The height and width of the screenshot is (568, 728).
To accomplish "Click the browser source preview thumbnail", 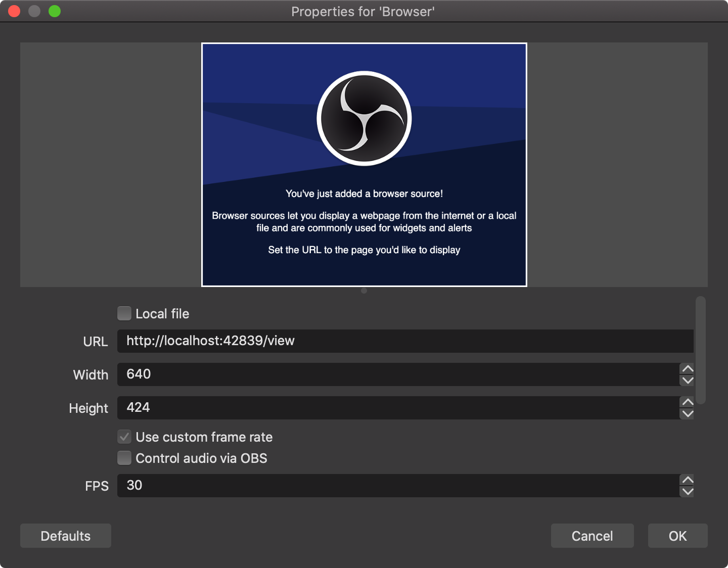I will click(x=364, y=165).
